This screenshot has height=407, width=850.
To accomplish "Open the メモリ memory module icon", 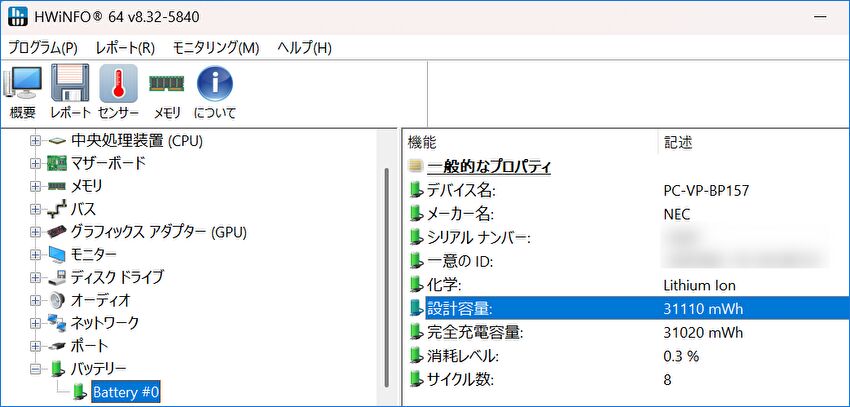I will point(166,84).
